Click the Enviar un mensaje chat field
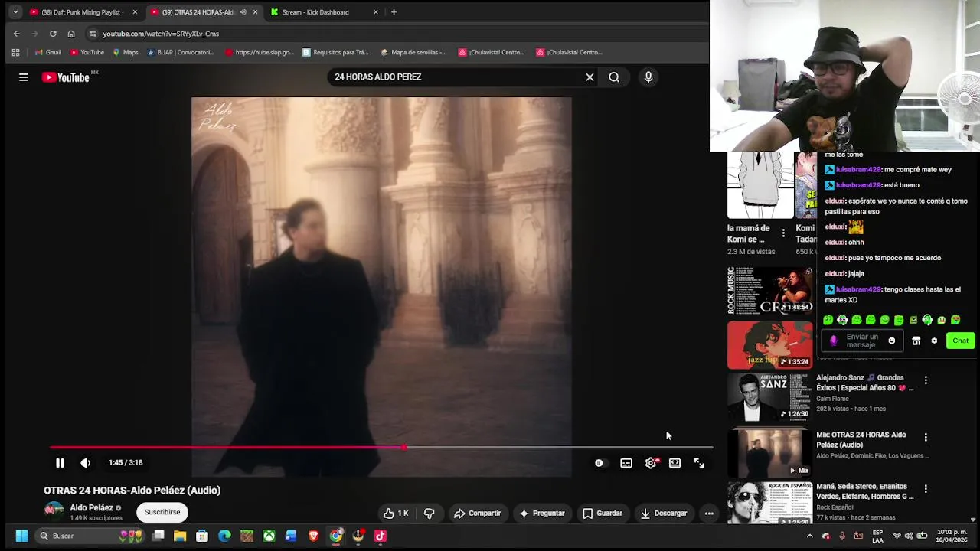The height and width of the screenshot is (551, 980). (x=862, y=341)
